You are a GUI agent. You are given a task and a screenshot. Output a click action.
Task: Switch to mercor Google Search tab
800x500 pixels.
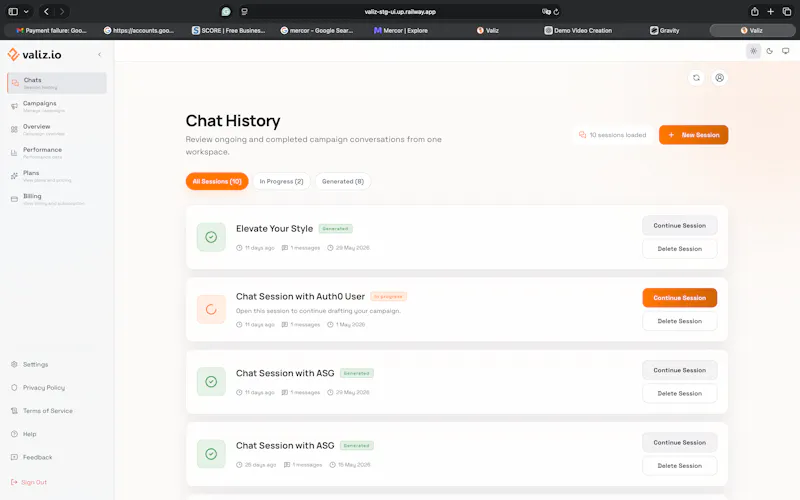click(x=317, y=31)
